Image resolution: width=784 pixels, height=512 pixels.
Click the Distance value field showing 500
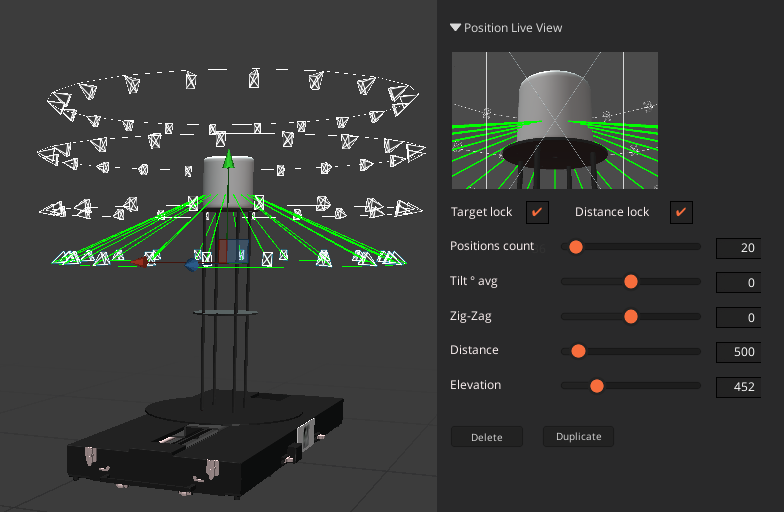click(738, 352)
